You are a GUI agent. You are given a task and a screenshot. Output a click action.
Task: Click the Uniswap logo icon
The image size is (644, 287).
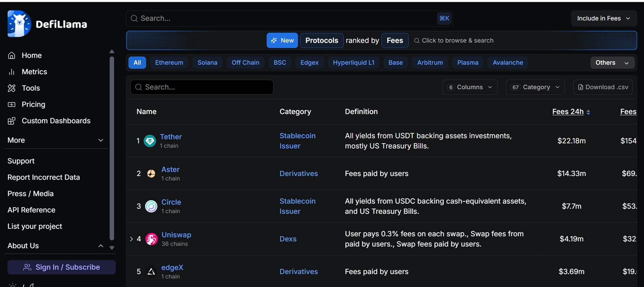(152, 239)
